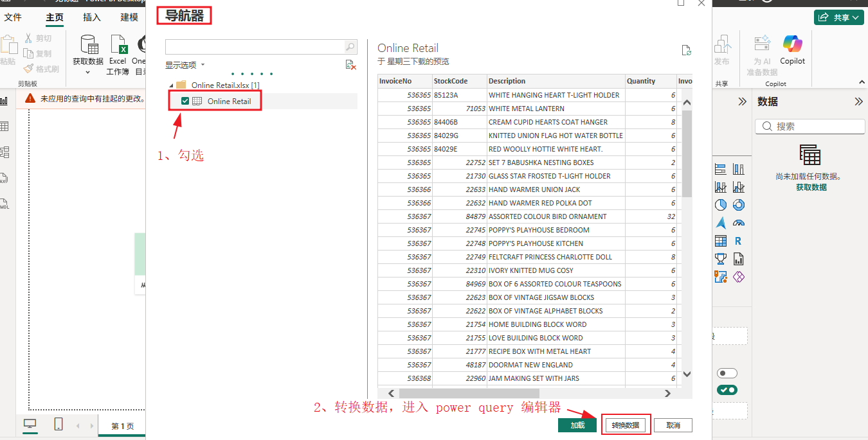Click the InvoiceNo column header

pos(404,81)
